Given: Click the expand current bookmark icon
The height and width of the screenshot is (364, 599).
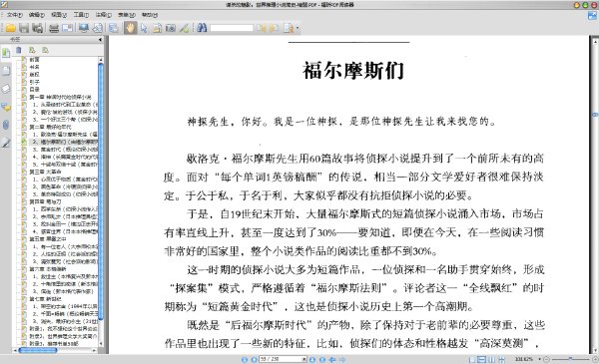Looking at the screenshot, I should 32,50.
